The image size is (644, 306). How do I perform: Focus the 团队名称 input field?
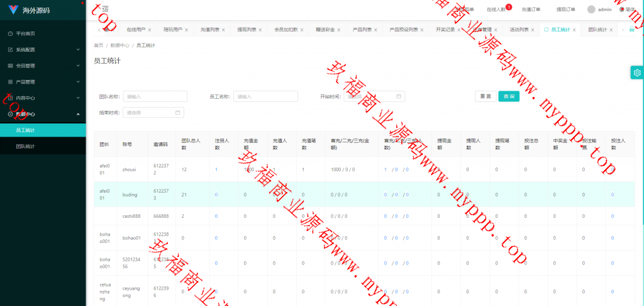[155, 96]
